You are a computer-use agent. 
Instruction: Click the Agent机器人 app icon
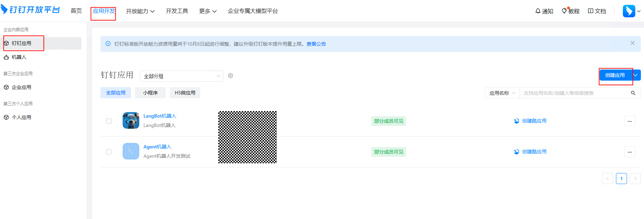click(131, 151)
